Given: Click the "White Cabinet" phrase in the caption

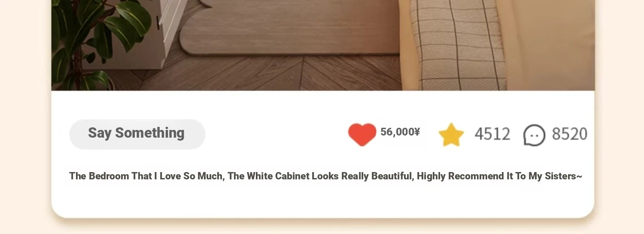Looking at the screenshot, I should 278,176.
